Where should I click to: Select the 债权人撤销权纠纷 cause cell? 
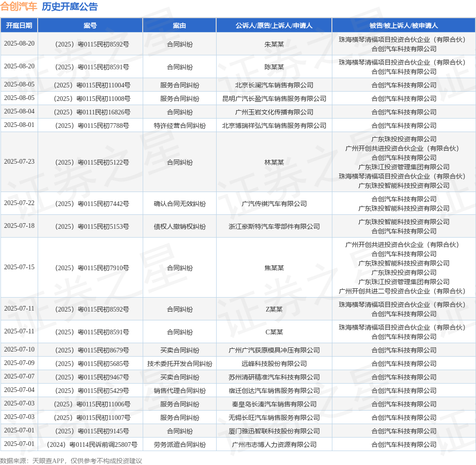[180, 226]
